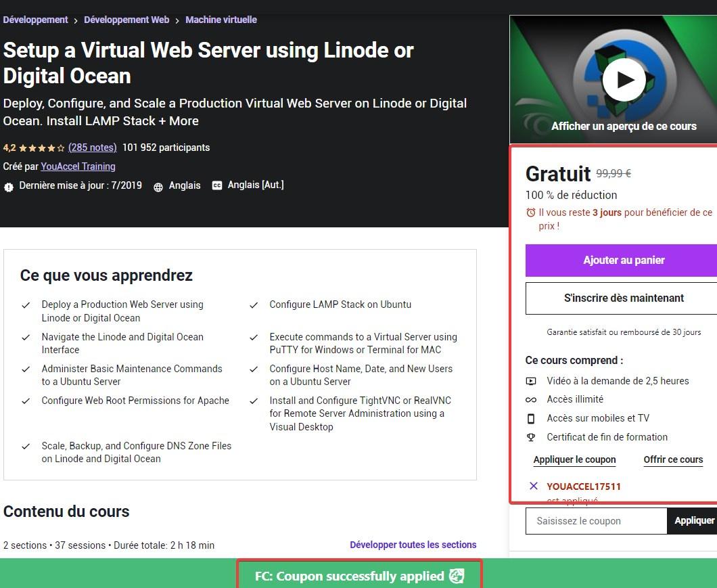
Task: Click the star rating icons
Action: (x=42, y=148)
